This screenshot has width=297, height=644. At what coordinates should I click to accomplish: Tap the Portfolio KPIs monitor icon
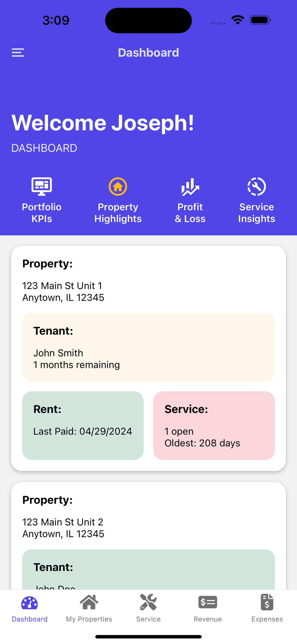pyautogui.click(x=41, y=186)
